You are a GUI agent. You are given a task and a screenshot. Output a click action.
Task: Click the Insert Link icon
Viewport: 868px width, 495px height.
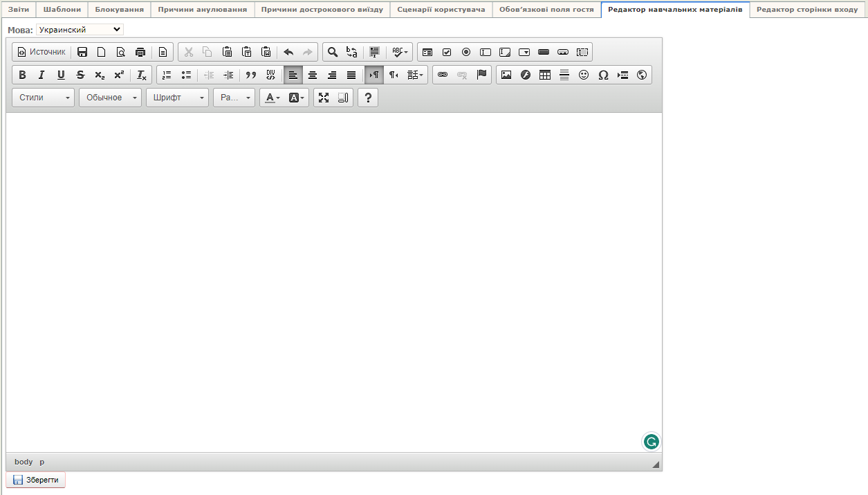pos(443,75)
